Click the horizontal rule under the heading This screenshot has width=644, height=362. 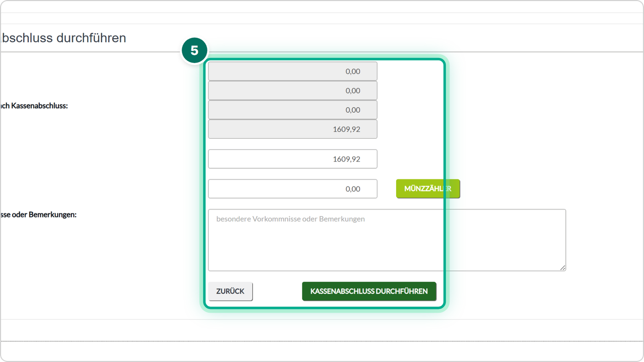click(x=322, y=52)
